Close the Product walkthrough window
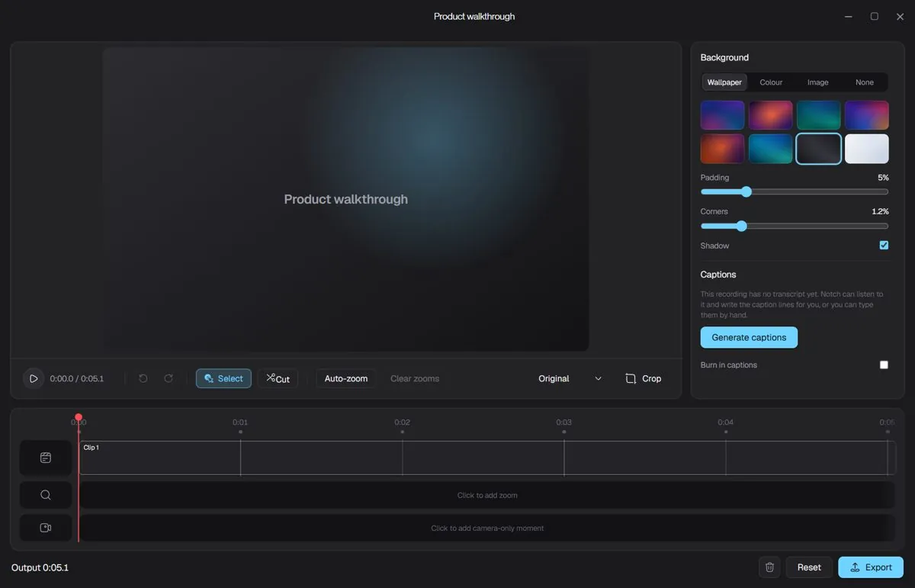915x588 pixels. coord(900,17)
